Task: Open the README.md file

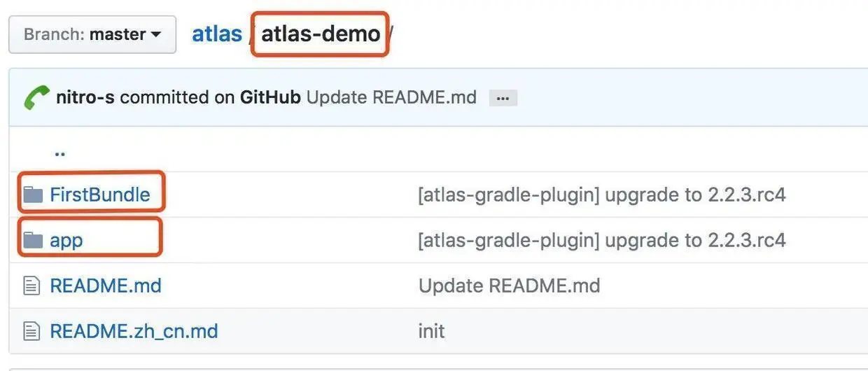Action: click(106, 286)
